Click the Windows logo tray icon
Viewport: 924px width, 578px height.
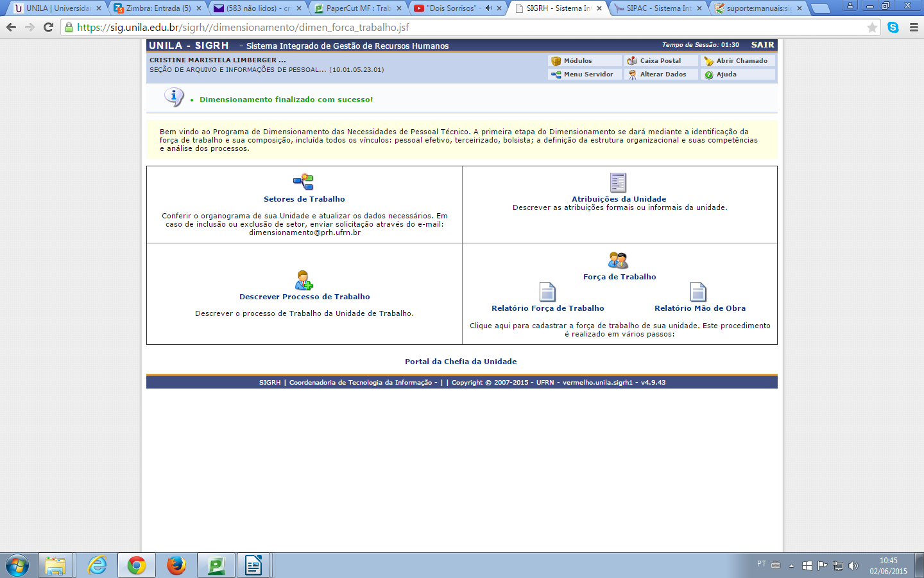click(807, 566)
